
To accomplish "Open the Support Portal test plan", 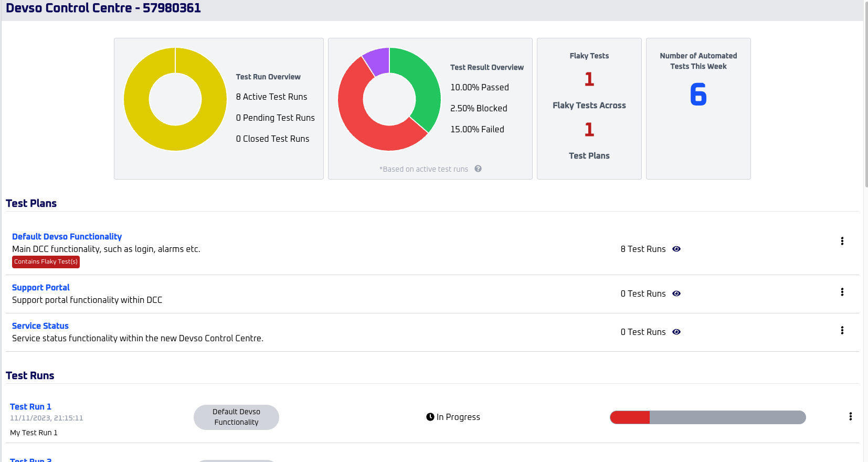I will pos(41,288).
